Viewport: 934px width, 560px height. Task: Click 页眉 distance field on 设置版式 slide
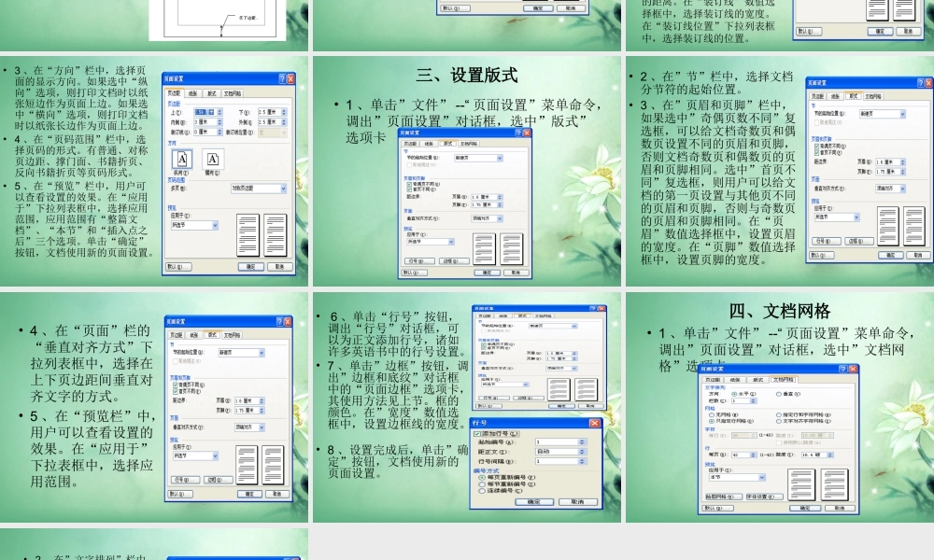coord(487,197)
